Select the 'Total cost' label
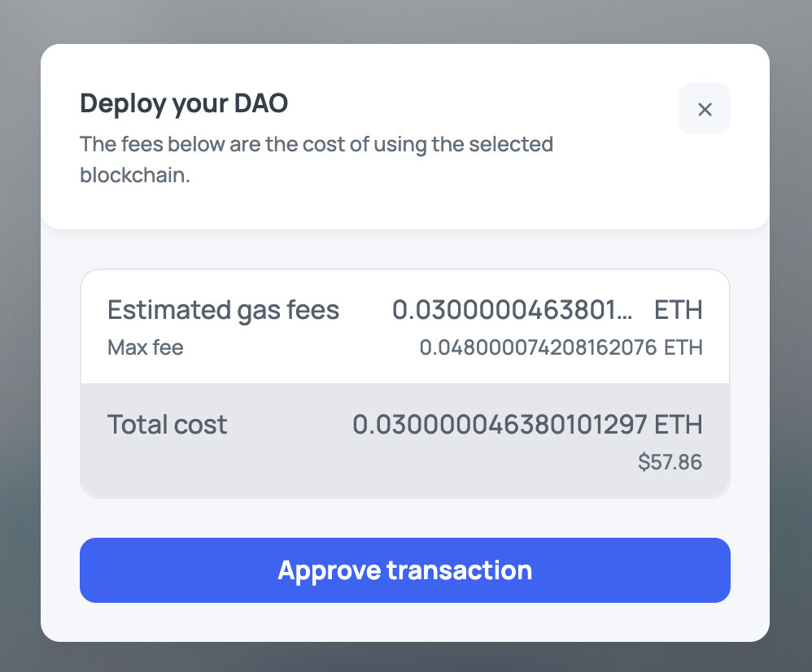The image size is (812, 672). point(167,425)
